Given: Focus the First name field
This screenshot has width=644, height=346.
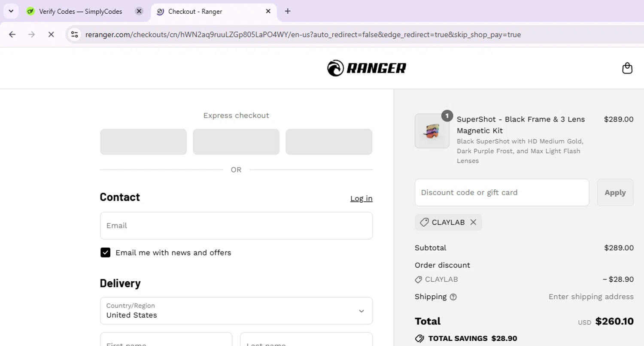Looking at the screenshot, I should (x=166, y=339).
